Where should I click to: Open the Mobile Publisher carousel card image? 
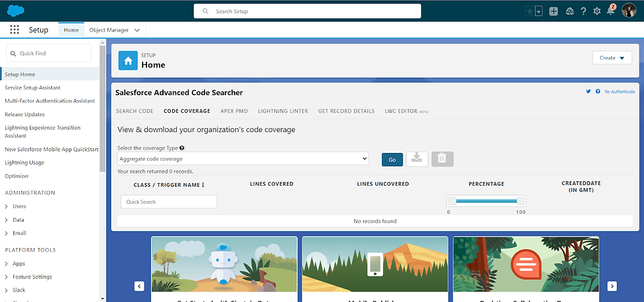375,265
